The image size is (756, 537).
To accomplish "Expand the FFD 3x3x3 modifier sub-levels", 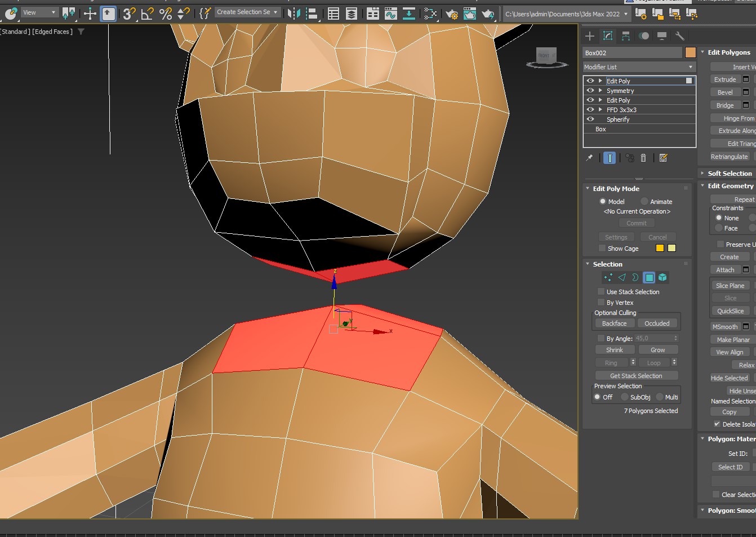I will tap(601, 110).
